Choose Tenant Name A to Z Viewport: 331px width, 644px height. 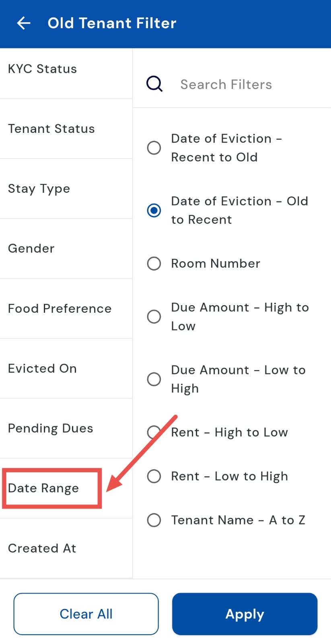[x=154, y=520]
